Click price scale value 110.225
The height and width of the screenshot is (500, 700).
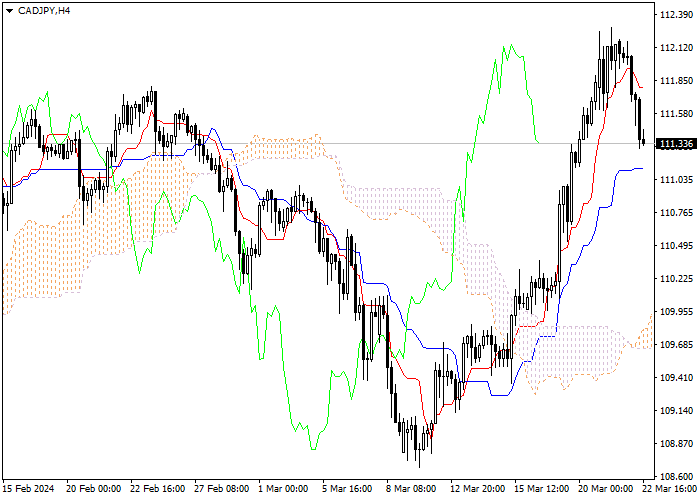[x=676, y=279]
